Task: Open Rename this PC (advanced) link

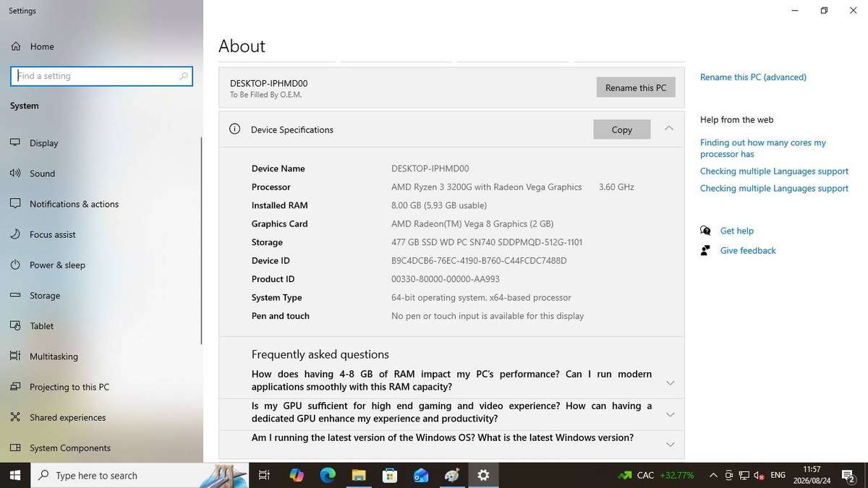Action: (x=753, y=77)
